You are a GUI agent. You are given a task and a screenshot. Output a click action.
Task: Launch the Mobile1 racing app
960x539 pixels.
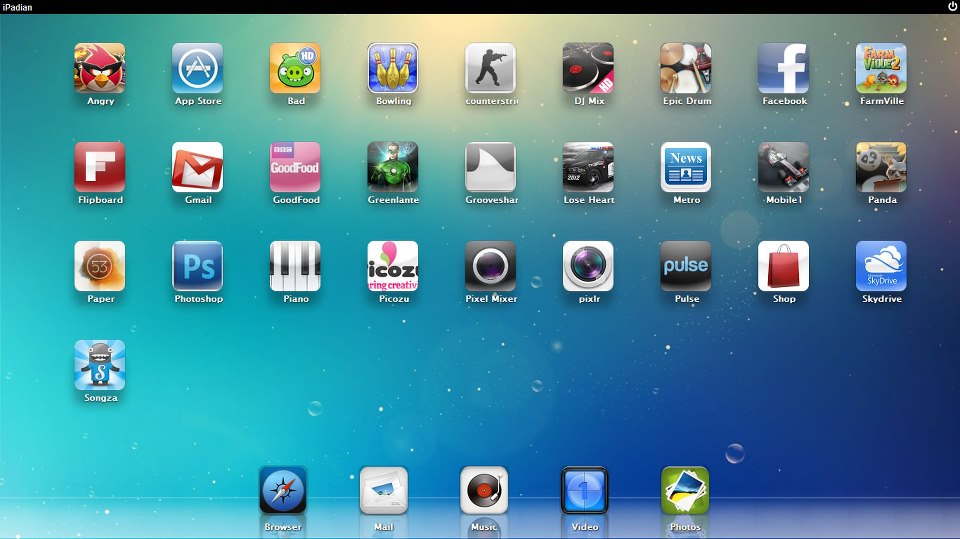pos(784,167)
